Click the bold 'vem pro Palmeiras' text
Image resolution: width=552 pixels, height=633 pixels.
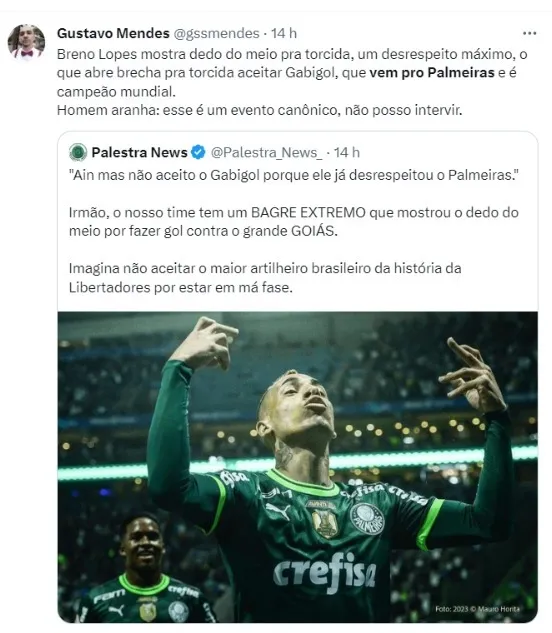click(432, 73)
